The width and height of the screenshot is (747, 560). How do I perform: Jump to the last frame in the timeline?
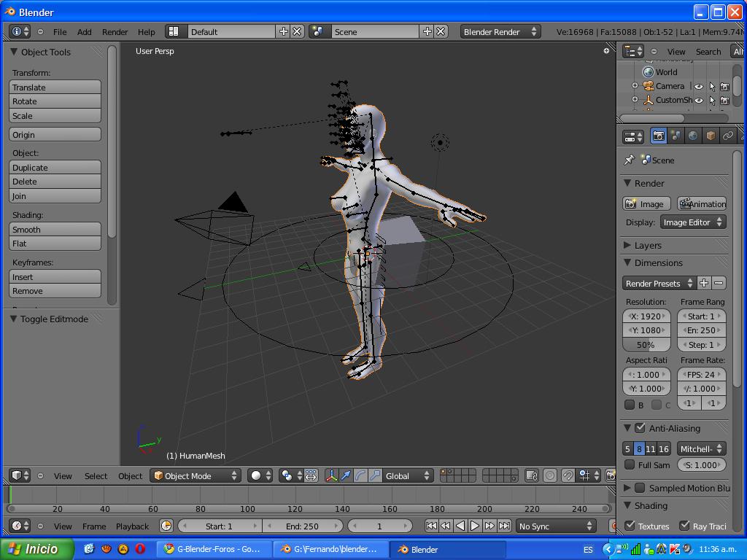pos(504,526)
